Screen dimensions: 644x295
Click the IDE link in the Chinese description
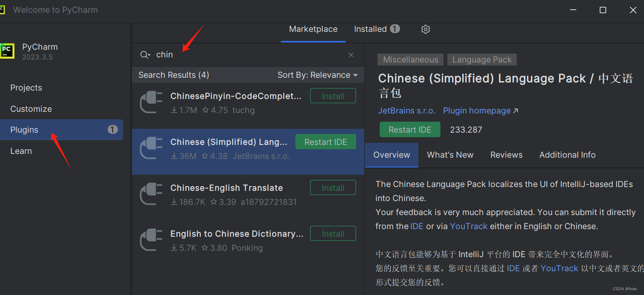click(513, 268)
